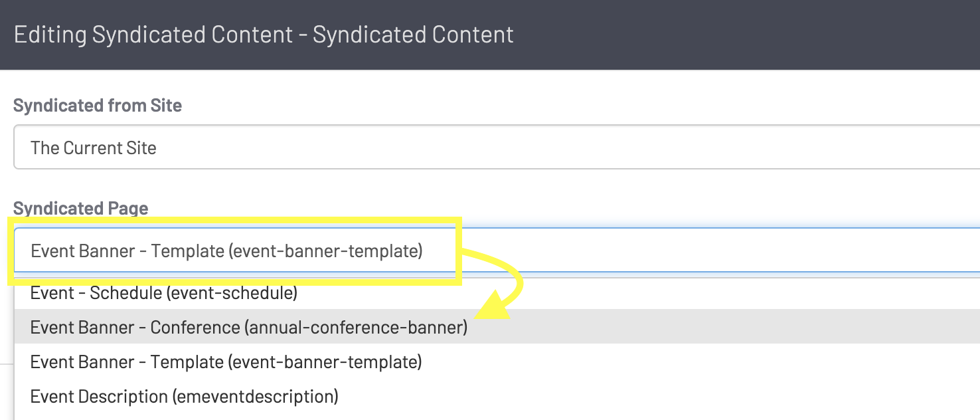Click the emeventdescription slug in the list
The height and width of the screenshot is (420, 980).
point(256,397)
